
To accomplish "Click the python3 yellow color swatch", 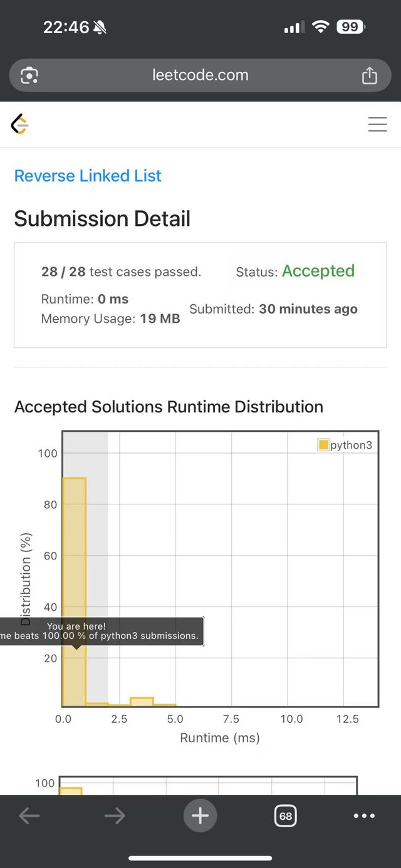I will [323, 445].
